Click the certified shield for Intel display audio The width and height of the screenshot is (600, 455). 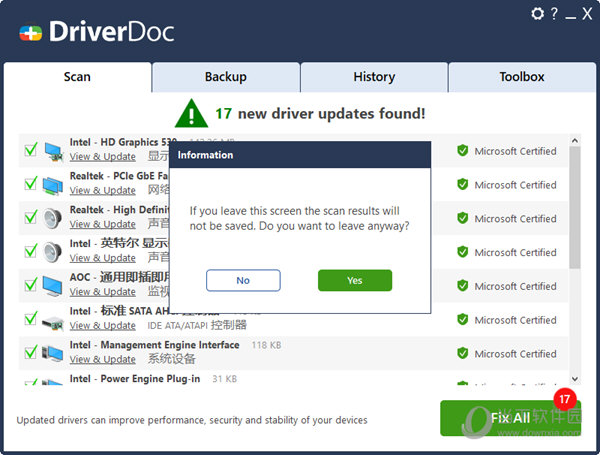463,252
